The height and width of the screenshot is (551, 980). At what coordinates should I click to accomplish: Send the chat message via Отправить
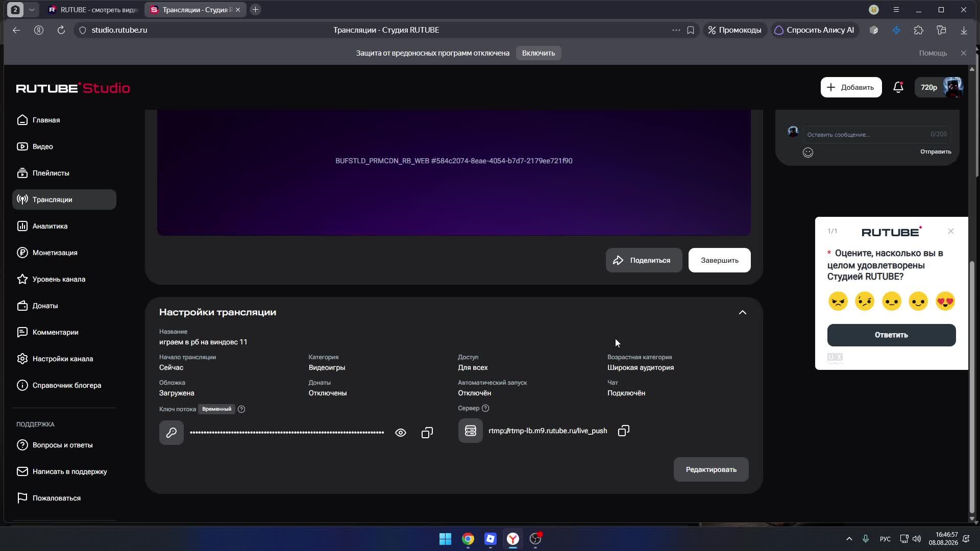[x=936, y=152]
